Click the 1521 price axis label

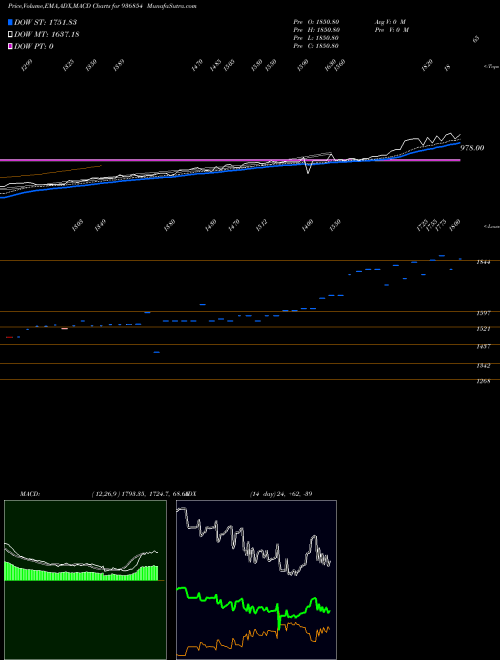(483, 329)
